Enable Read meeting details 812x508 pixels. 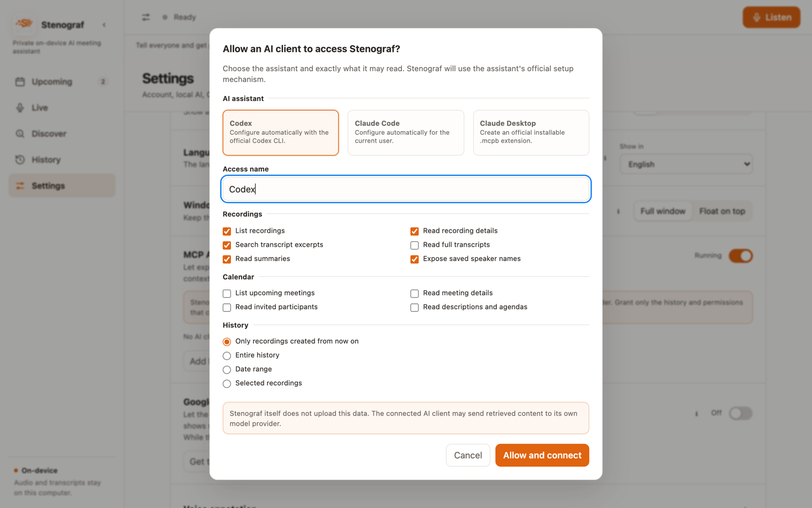pyautogui.click(x=415, y=294)
